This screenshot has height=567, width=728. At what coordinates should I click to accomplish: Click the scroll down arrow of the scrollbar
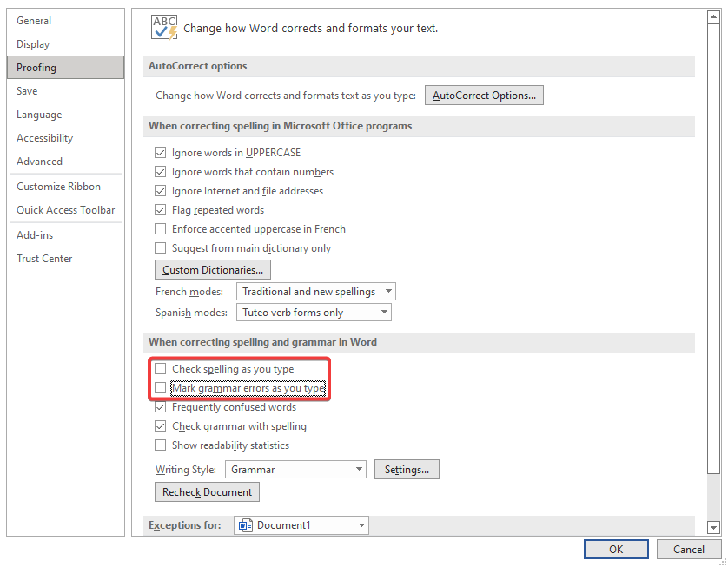[713, 526]
